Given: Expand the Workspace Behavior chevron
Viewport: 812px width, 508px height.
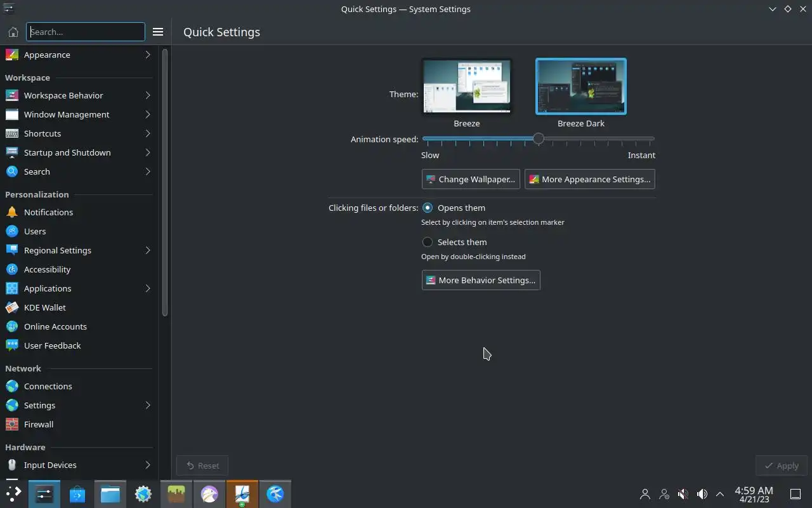Looking at the screenshot, I should (x=148, y=95).
